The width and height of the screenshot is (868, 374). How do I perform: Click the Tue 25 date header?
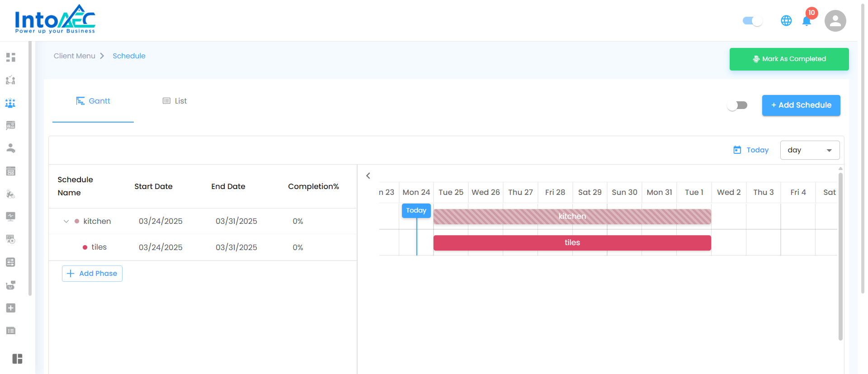pos(451,192)
